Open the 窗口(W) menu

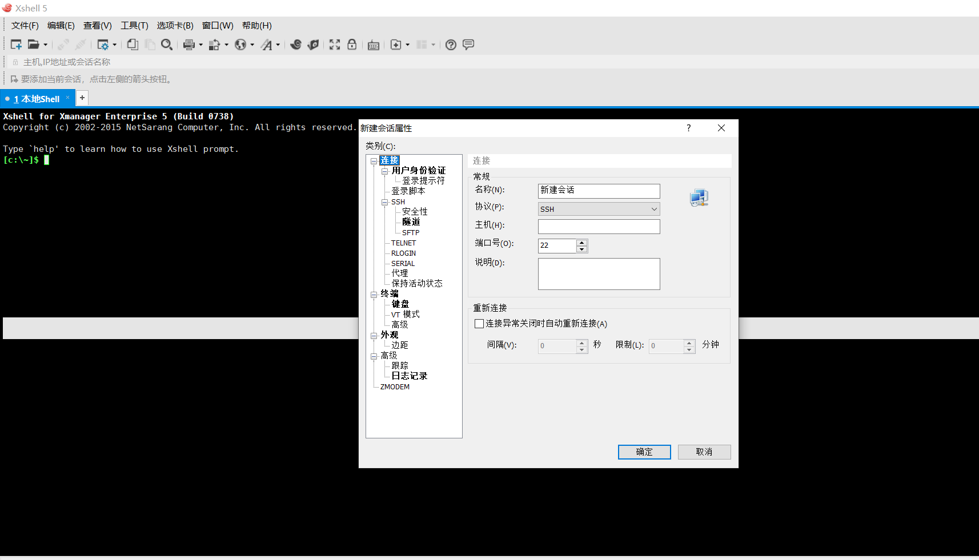point(218,26)
